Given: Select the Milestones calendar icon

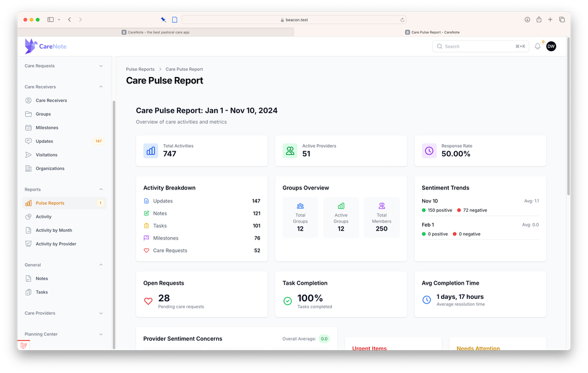Looking at the screenshot, I should click(28, 127).
